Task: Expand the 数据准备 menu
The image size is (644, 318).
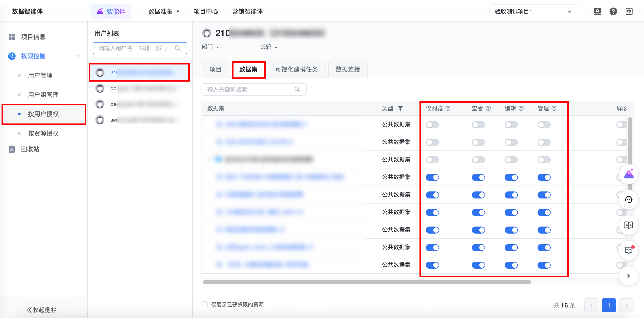Action: coord(163,12)
